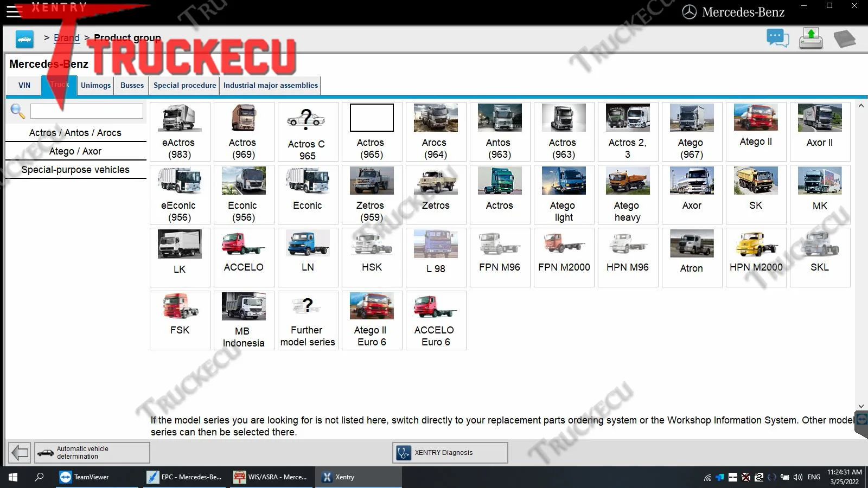This screenshot has width=868, height=488.
Task: Start Automatic vehicle determination
Action: [x=92, y=452]
